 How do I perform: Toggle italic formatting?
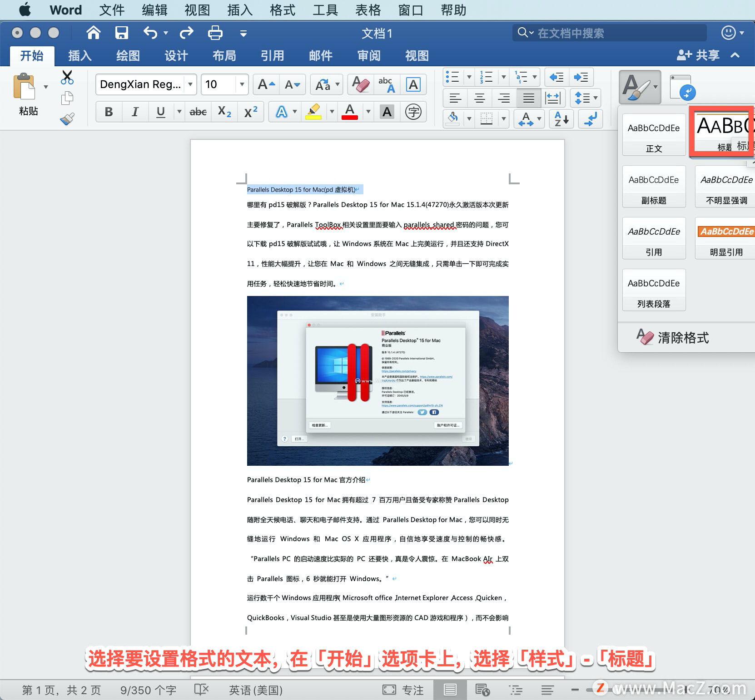(135, 112)
